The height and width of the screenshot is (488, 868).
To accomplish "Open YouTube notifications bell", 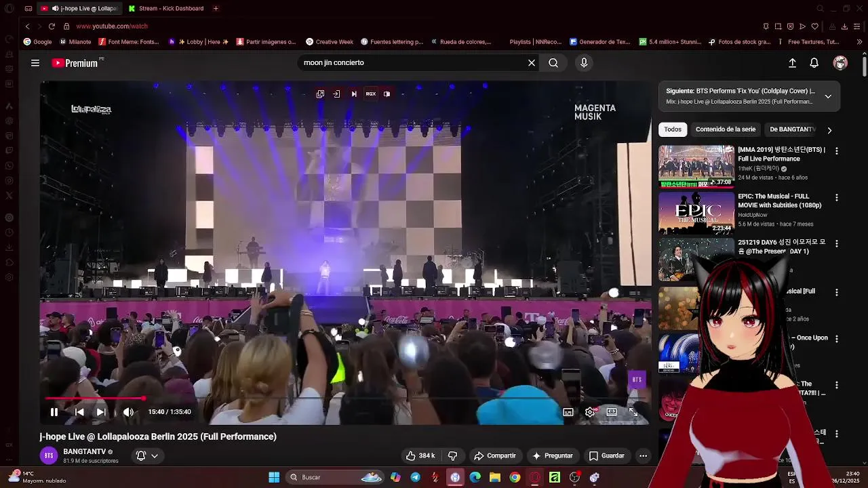I will click(x=814, y=63).
